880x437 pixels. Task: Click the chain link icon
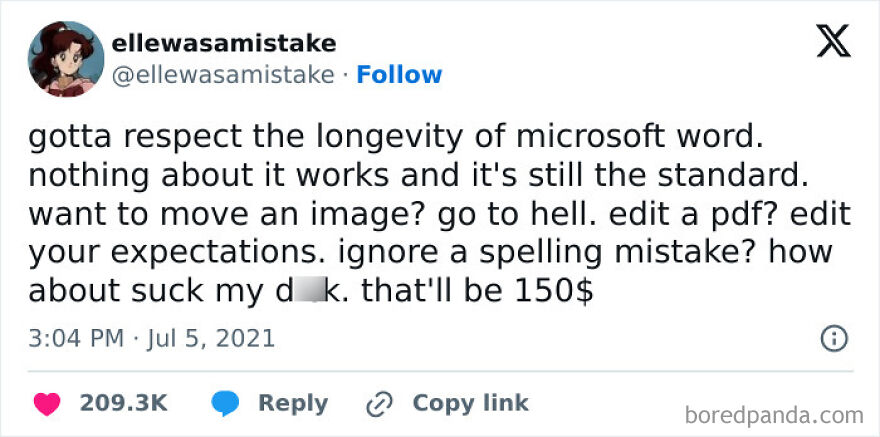380,404
